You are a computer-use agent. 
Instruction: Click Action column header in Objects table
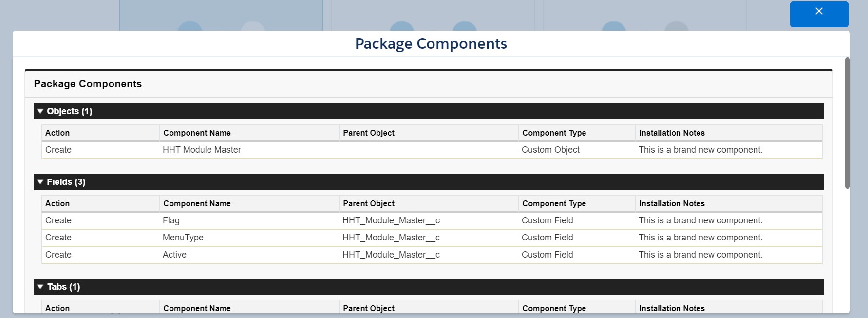(57, 133)
